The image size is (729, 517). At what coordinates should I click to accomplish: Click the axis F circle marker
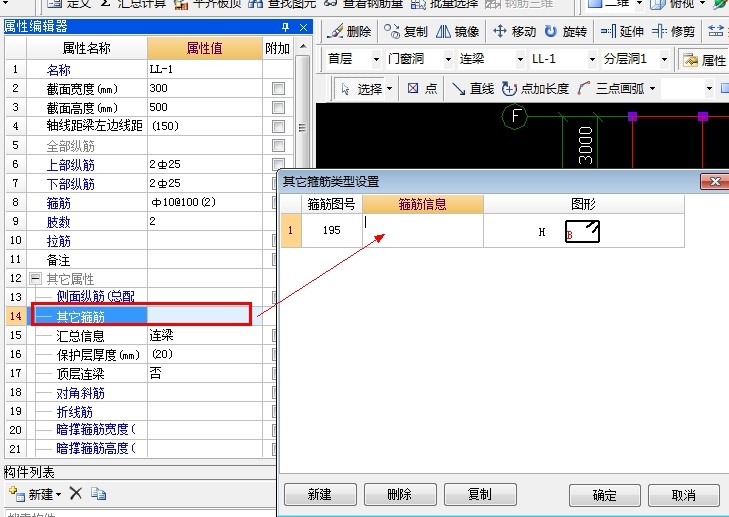[515, 116]
